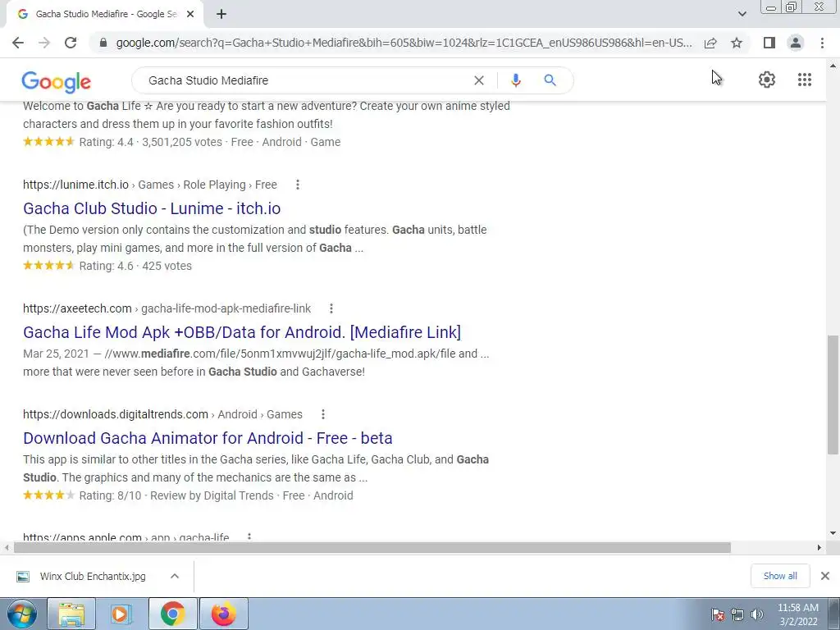The width and height of the screenshot is (840, 630).
Task: Open the clock showing 11:58 AM
Action: pos(798,614)
